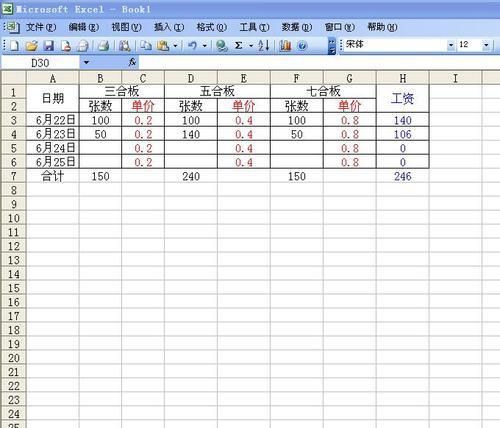Open the 插入(I) menu
The image size is (500, 428).
pos(169,27)
